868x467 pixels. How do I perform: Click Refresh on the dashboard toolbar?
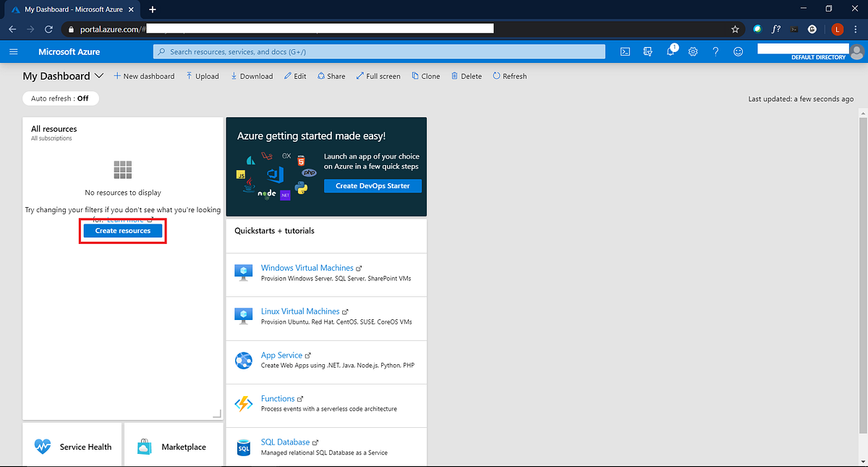[509, 75]
